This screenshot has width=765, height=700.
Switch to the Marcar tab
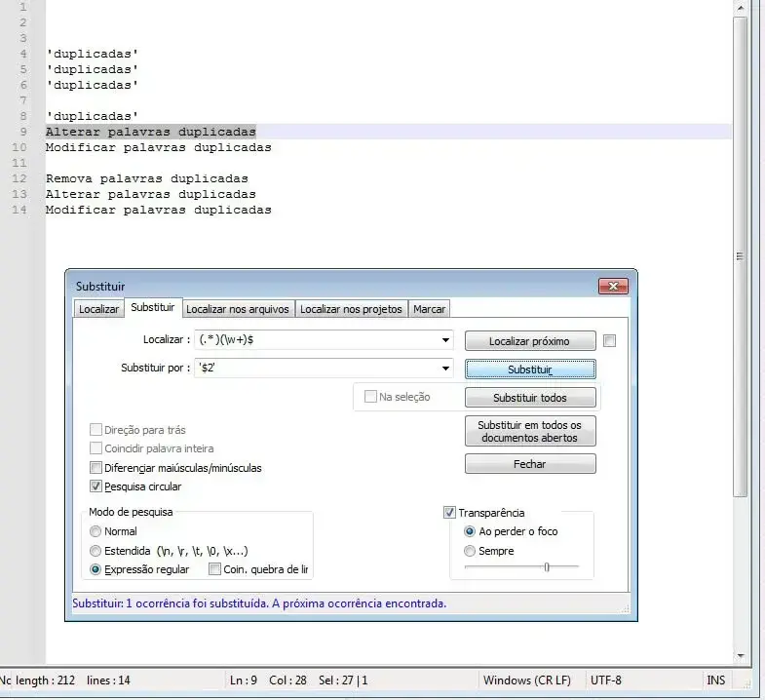pyautogui.click(x=429, y=309)
